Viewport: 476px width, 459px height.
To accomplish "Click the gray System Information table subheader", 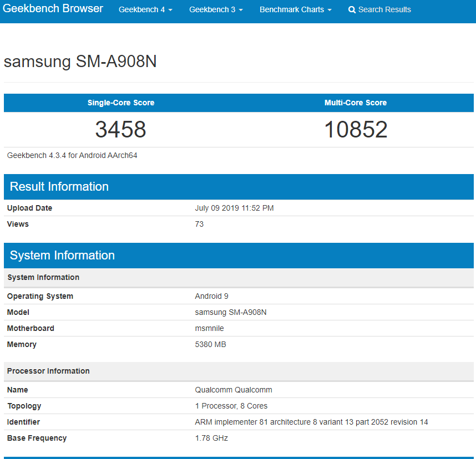I will click(x=239, y=278).
